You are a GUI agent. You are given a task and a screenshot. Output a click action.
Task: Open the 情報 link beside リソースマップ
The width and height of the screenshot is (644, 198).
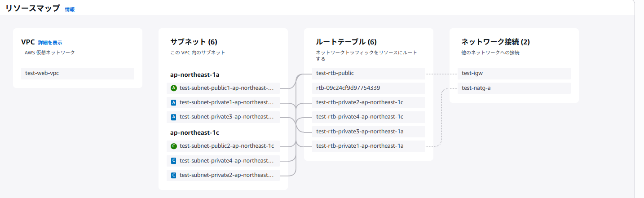click(x=70, y=9)
